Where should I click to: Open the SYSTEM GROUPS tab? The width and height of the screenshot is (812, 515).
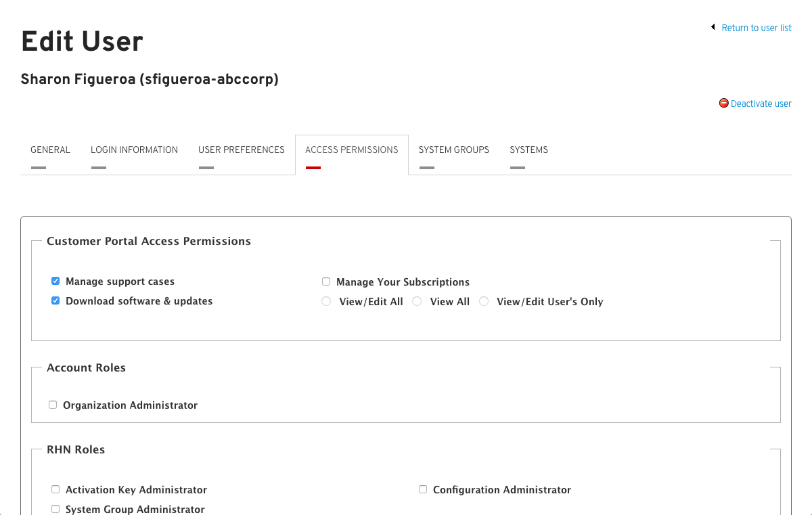coord(453,150)
